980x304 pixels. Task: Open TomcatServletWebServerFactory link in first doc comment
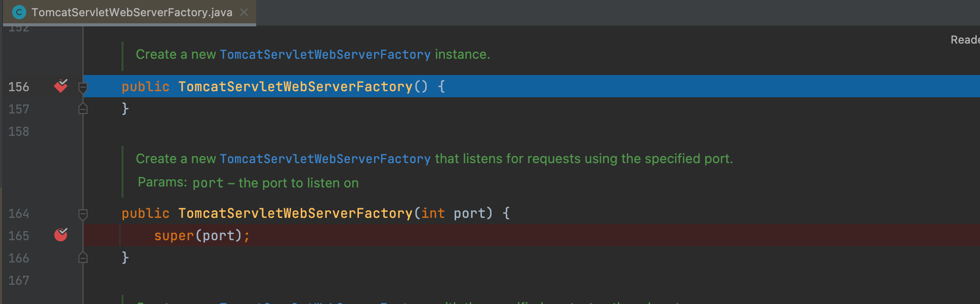[x=325, y=54]
